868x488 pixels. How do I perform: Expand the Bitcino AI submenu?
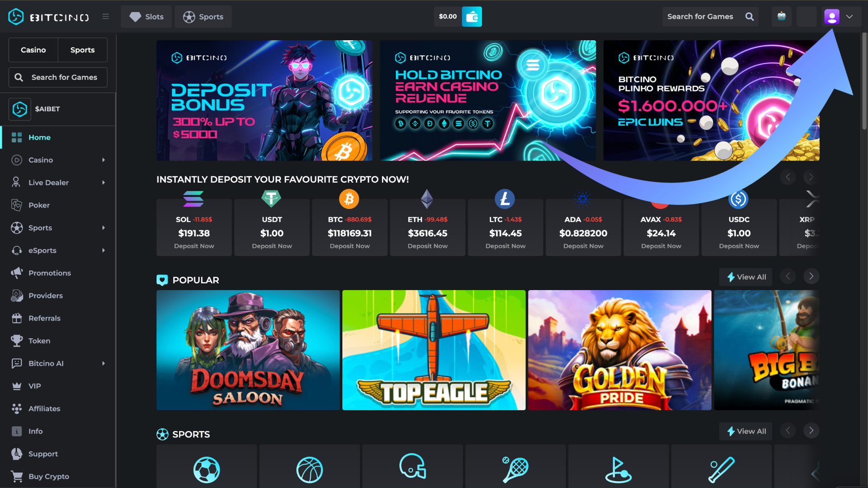[x=104, y=363]
